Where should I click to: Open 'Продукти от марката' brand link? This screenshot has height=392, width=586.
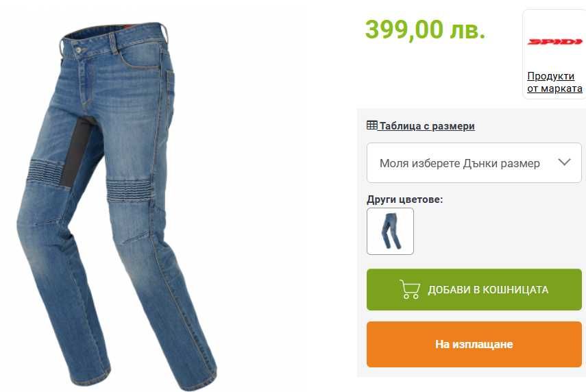click(x=554, y=82)
